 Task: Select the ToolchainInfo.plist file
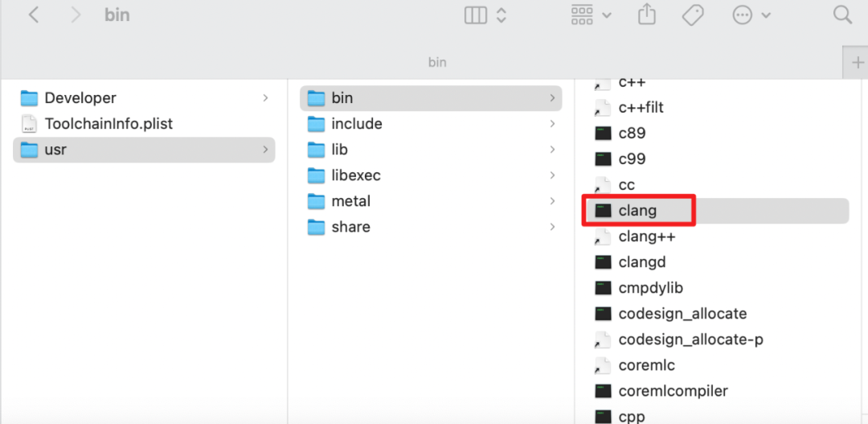(x=144, y=124)
